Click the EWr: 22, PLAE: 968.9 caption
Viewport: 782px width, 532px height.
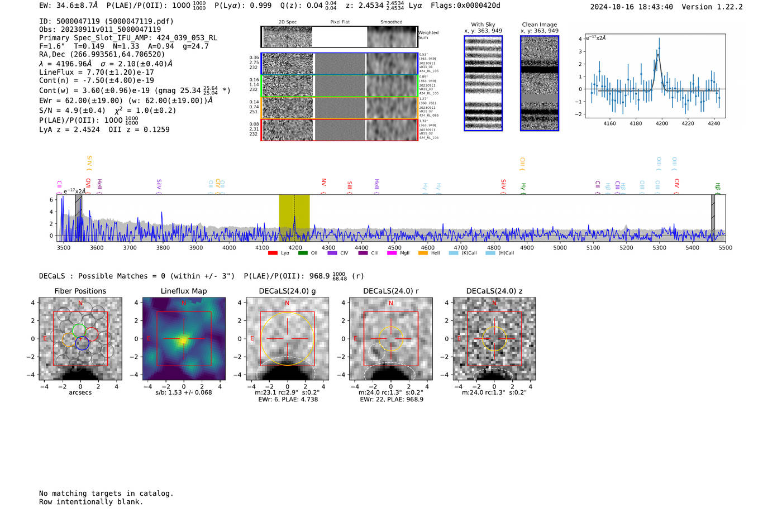[x=392, y=400]
